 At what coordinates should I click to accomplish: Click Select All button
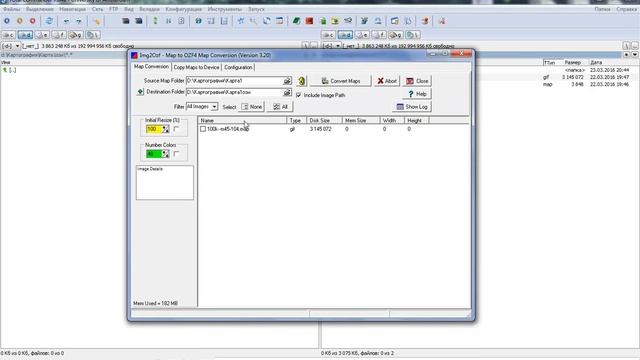[280, 107]
